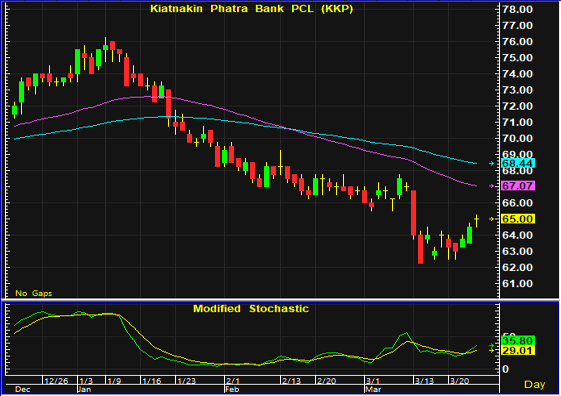
Task: Click the 1/9 date axis marker
Action: (x=114, y=381)
